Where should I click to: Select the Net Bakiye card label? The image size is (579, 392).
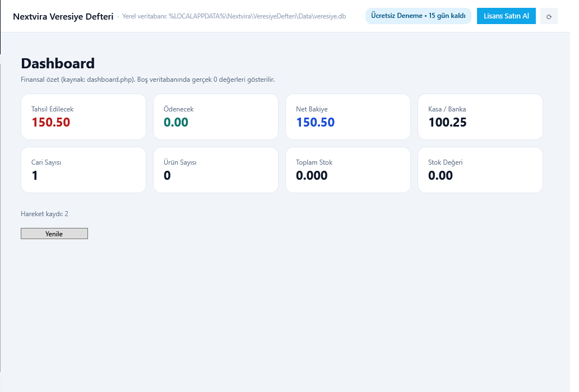[x=312, y=109]
